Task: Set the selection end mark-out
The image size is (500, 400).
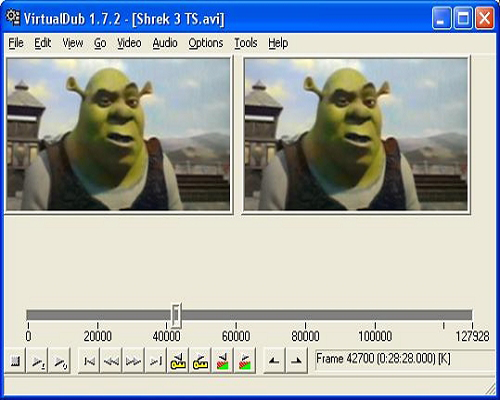Action: click(x=296, y=360)
